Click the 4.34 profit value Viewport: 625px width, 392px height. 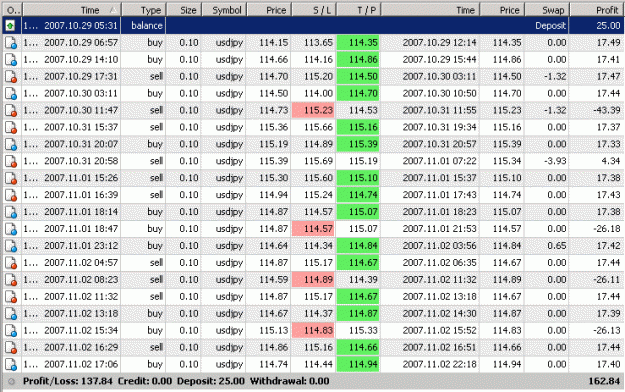coord(612,162)
